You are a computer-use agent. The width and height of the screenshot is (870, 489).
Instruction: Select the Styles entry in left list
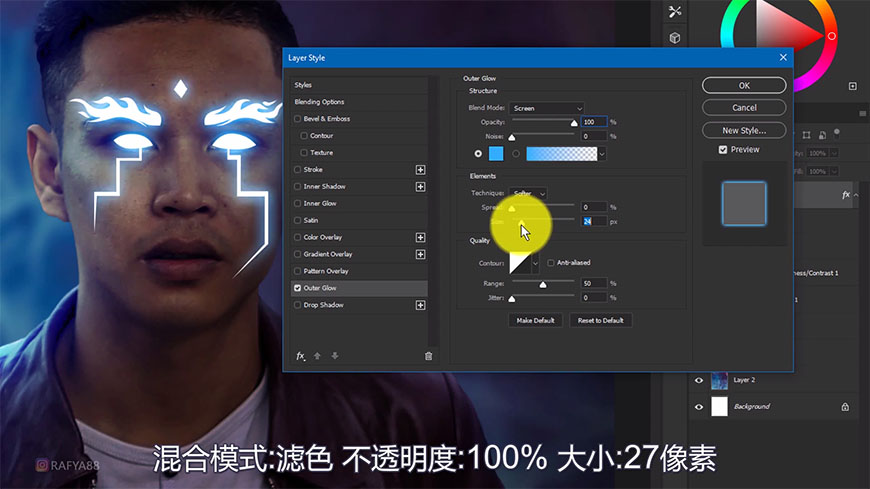[303, 85]
